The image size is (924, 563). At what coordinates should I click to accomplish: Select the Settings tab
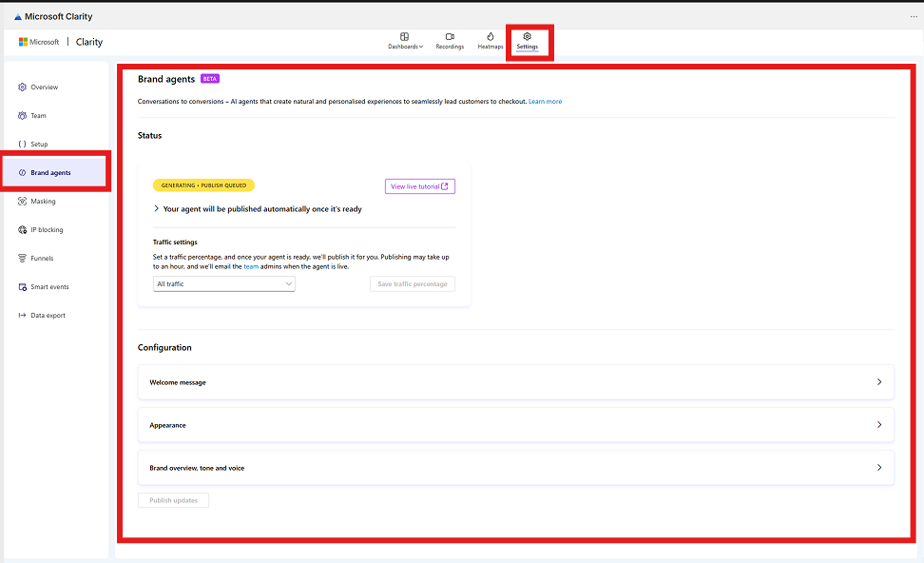click(528, 41)
